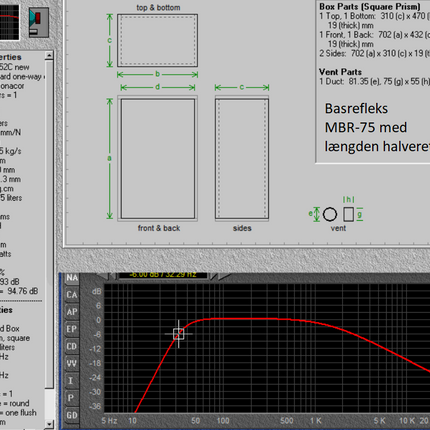Image resolution: width=430 pixels, height=430 pixels.
Task: Select the "93 dB" value
Action: pos(10,282)
